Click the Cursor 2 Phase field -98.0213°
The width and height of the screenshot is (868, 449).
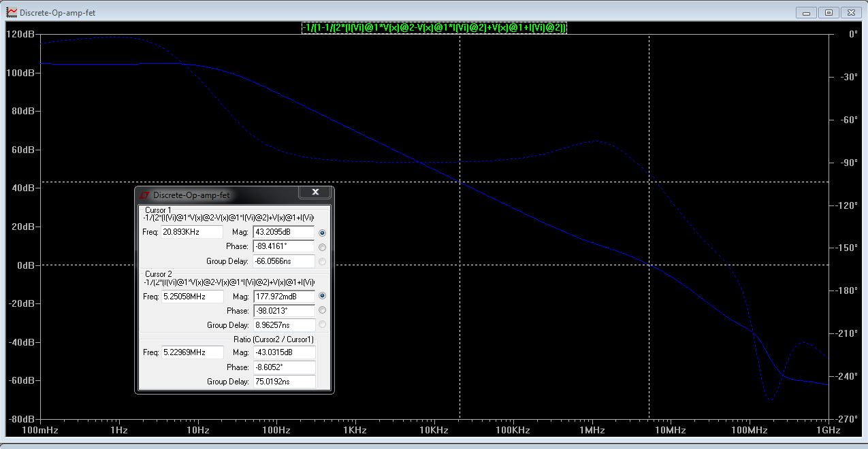coord(283,311)
